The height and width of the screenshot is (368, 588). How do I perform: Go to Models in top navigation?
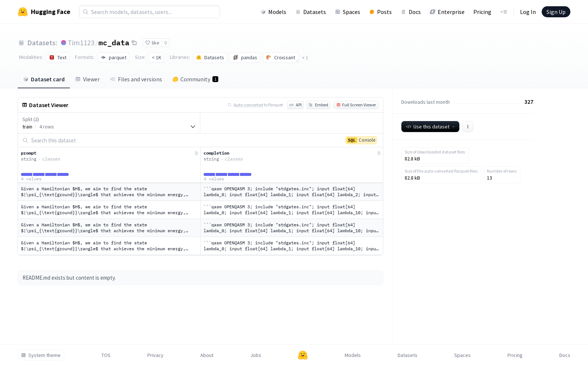[273, 12]
